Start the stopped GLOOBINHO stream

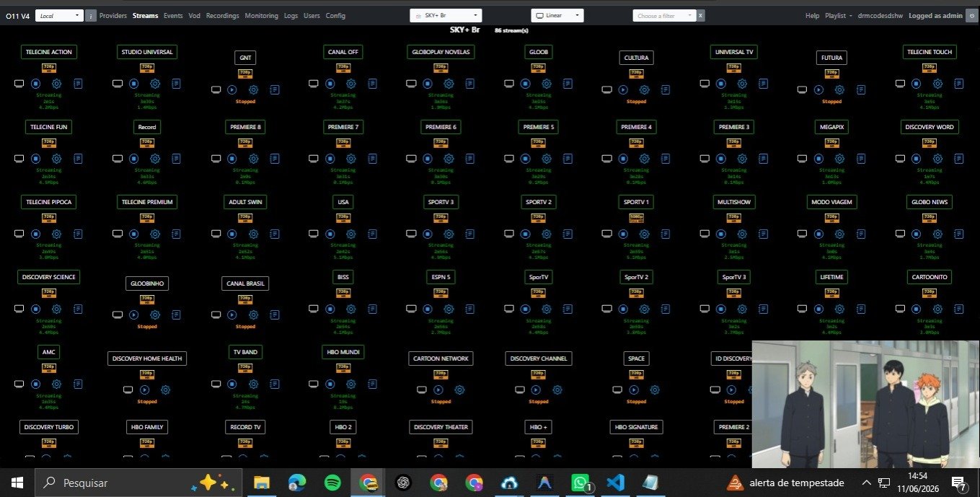pyautogui.click(x=134, y=315)
